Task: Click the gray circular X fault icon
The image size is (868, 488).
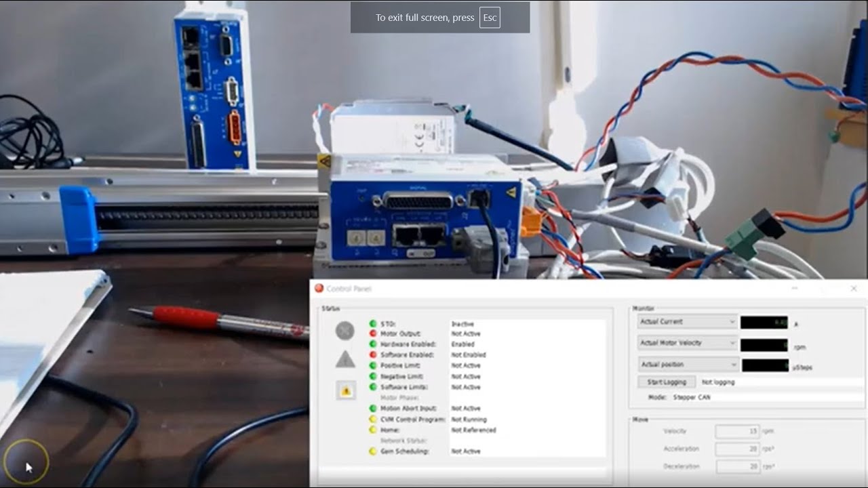Action: coord(345,331)
